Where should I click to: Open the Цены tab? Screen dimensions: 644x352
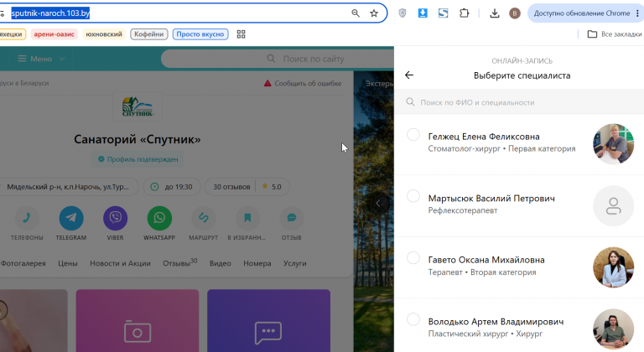[68, 263]
